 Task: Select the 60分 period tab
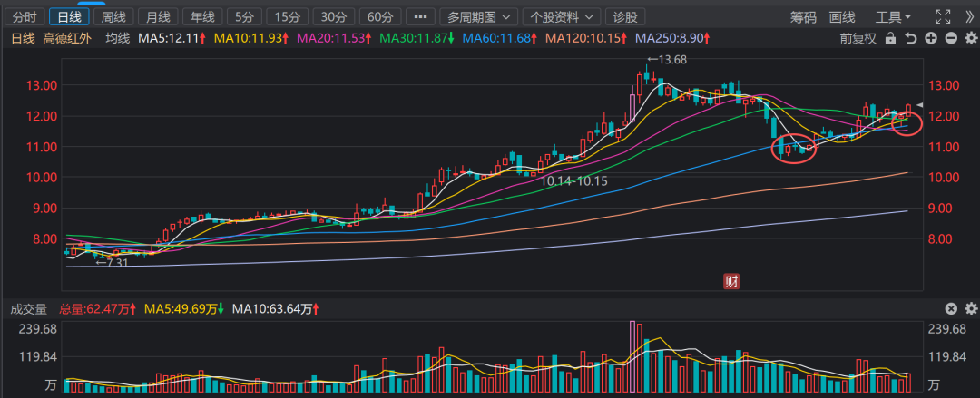click(x=377, y=17)
